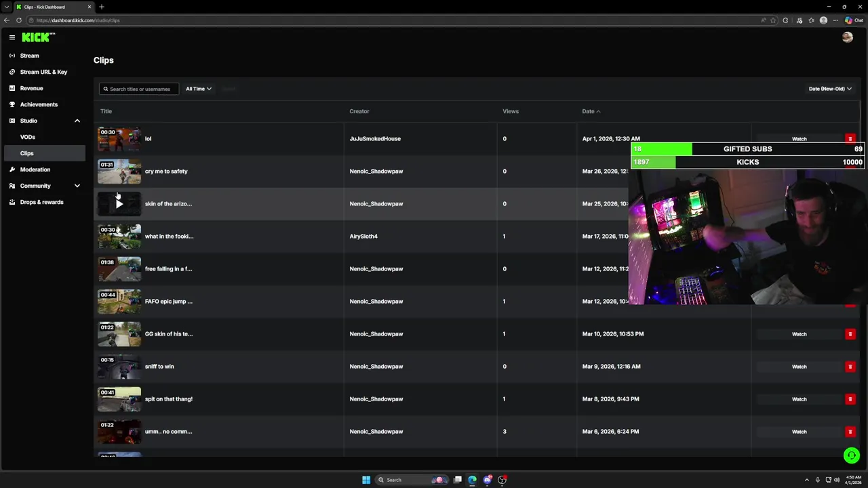This screenshot has height=488, width=868.
Task: Click creator name JuJuSmokedHouse
Action: (x=375, y=139)
